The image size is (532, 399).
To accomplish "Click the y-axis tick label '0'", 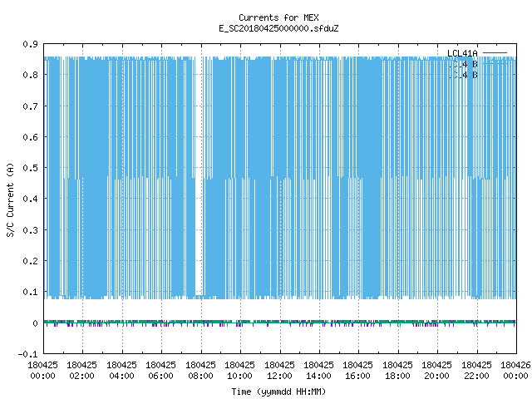I will [x=35, y=323].
